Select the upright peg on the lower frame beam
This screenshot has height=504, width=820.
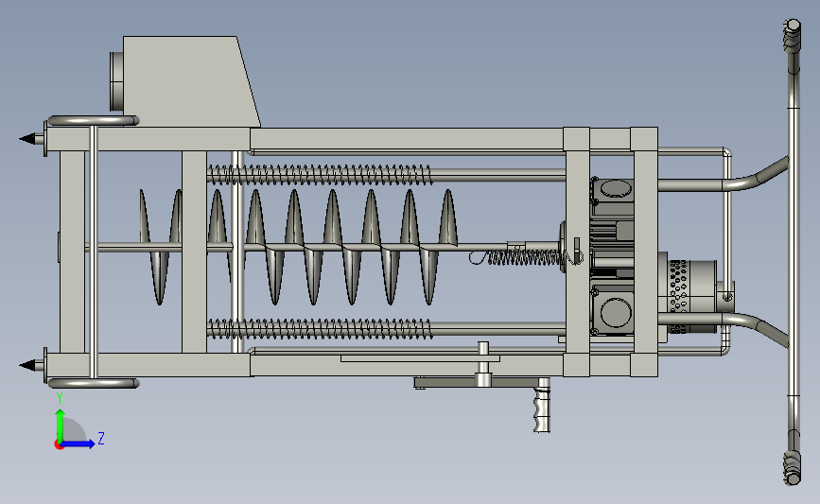(x=483, y=363)
